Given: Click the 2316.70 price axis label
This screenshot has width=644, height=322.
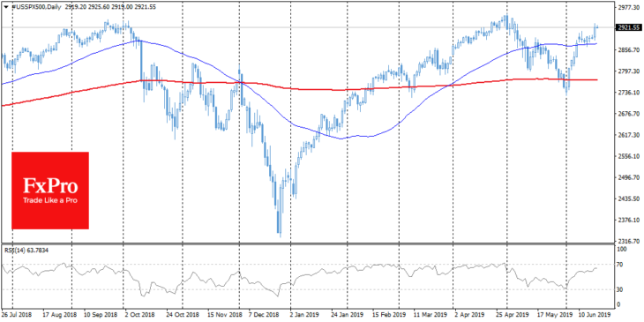Looking at the screenshot, I should (627, 241).
